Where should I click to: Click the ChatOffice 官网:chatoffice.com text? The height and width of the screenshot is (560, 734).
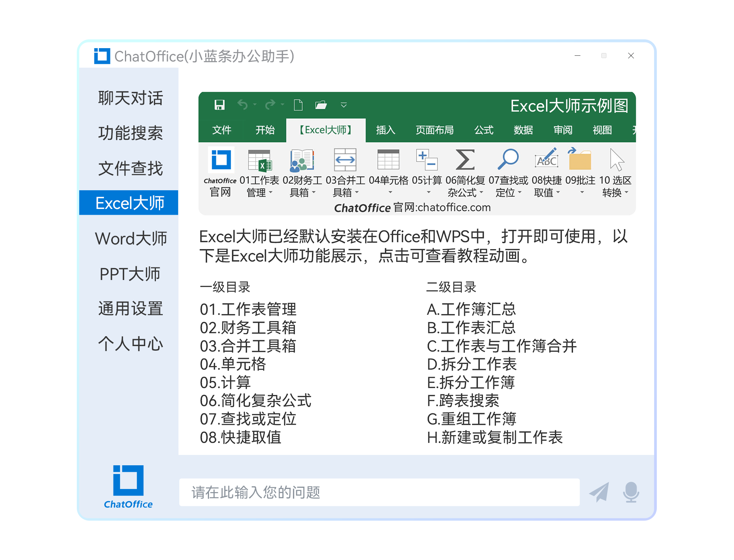pos(412,207)
